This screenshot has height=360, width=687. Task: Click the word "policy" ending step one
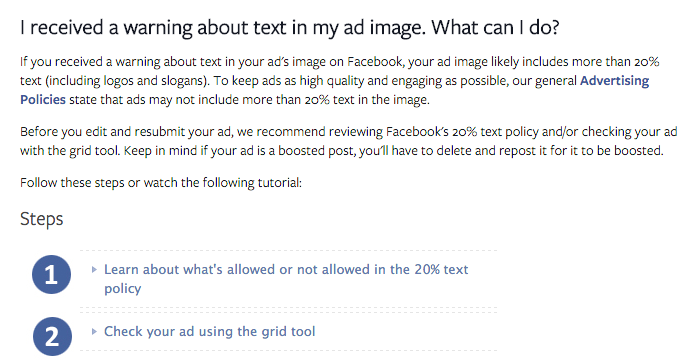tap(123, 289)
